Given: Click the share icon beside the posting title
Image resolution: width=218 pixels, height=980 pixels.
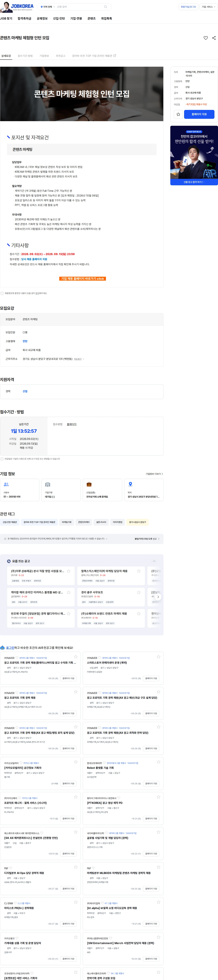Looking at the screenshot, I should pos(214,38).
